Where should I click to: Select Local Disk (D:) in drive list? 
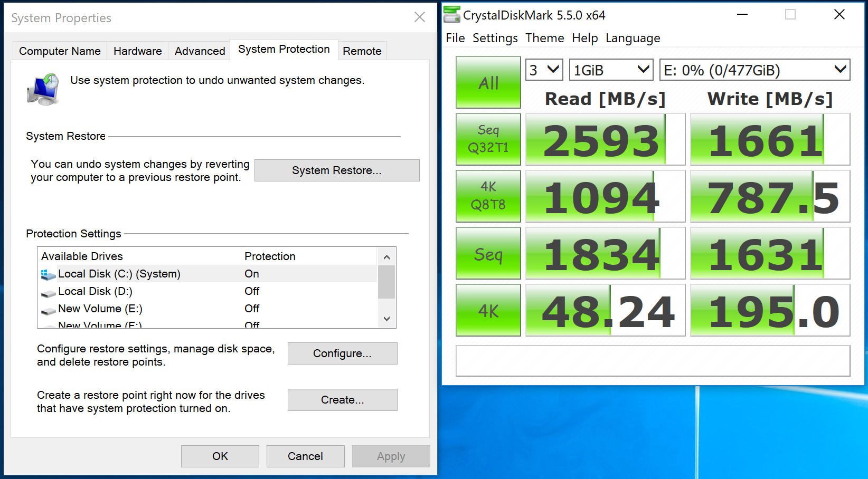pos(95,291)
